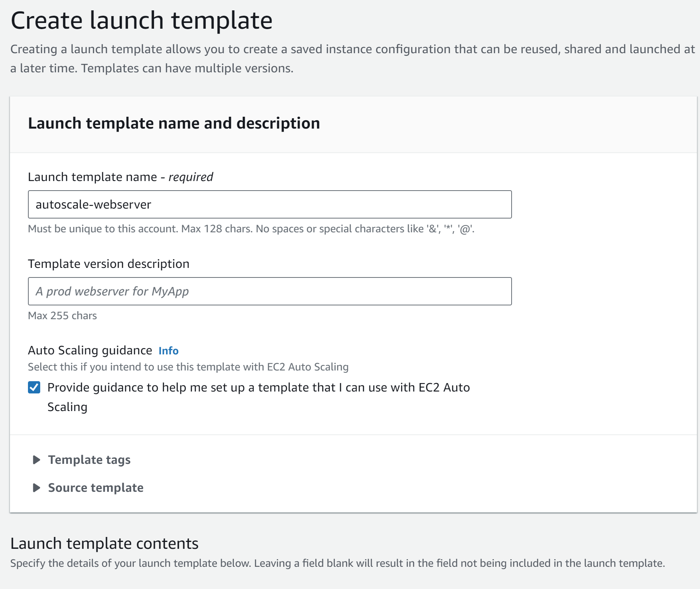Click the 'Creating a launch template allows' description
Viewport: 700px width, 589px height.
click(352, 59)
